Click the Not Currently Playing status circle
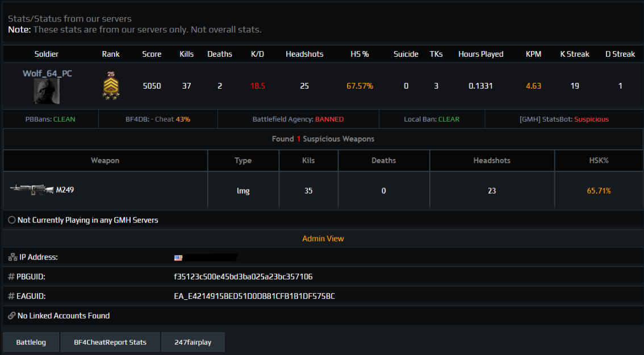This screenshot has width=644, height=355. 12,220
